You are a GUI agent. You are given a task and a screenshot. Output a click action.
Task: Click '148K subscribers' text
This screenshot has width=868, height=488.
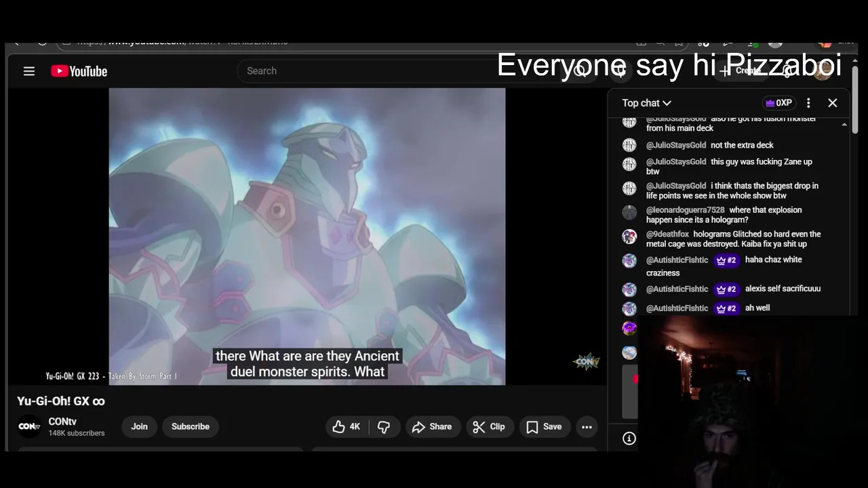[x=77, y=433]
